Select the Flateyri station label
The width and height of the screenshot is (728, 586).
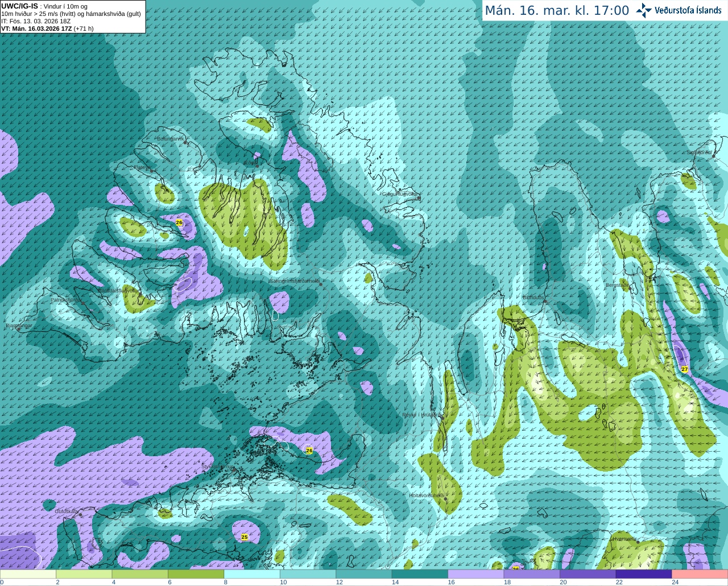pos(142,167)
